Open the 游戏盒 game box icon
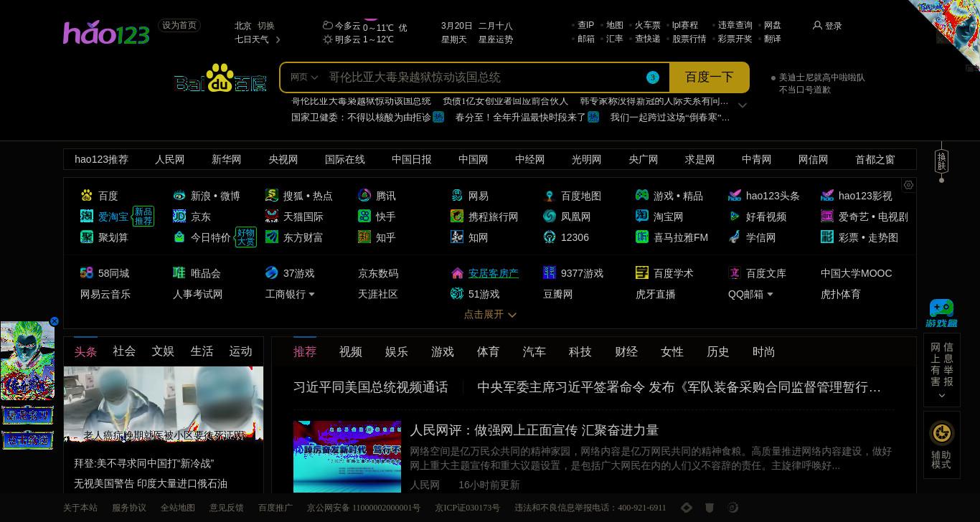The height and width of the screenshot is (522, 980). 941,313
